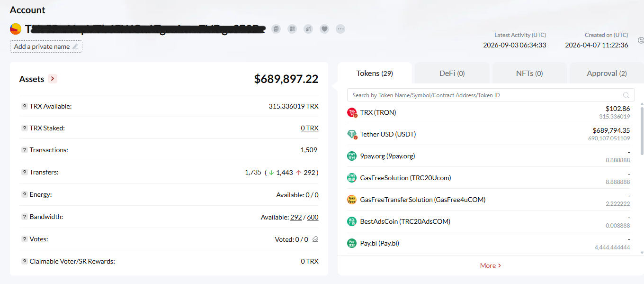
Task: Click the 690,107.051109 USDT balance
Action: [609, 138]
